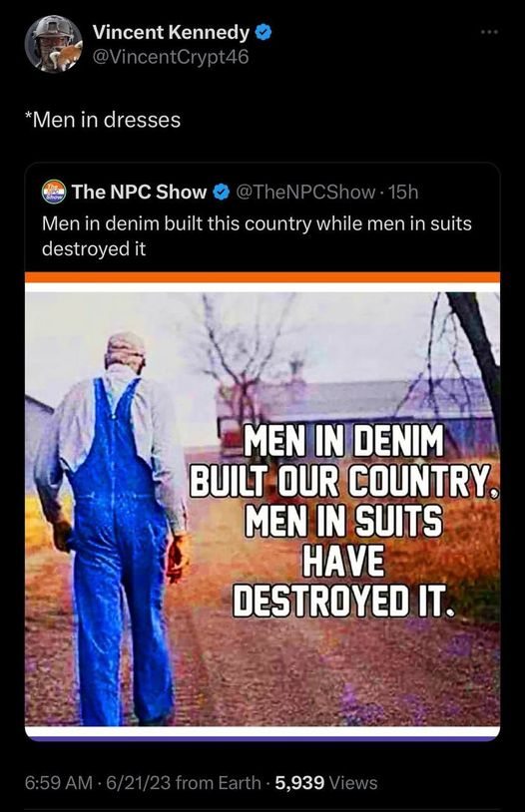Open the @VincentCrypt46 handle
Image resolution: width=525 pixels, height=812 pixels.
[x=170, y=57]
